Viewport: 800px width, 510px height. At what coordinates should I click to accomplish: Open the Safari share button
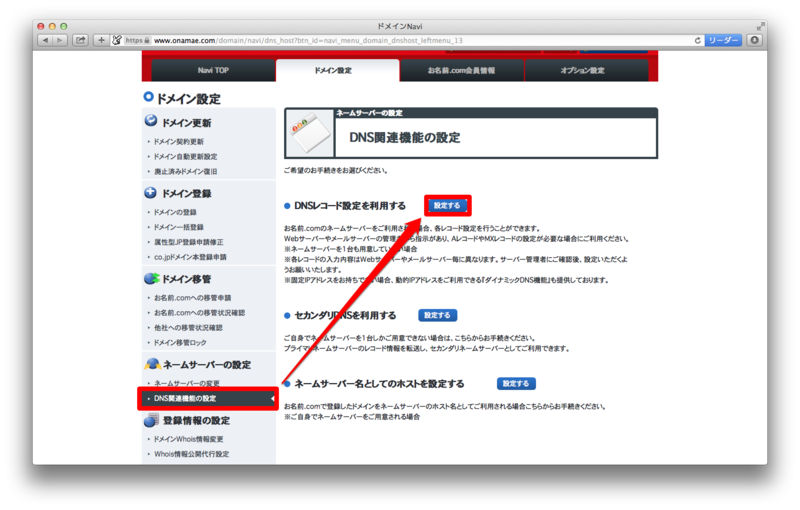coord(81,40)
